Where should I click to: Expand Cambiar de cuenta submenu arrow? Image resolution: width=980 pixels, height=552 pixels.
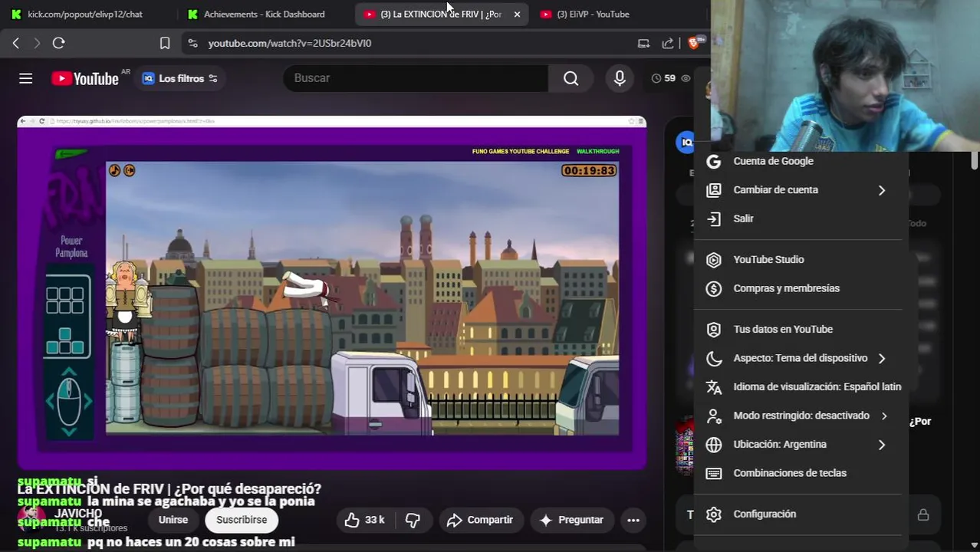tap(882, 190)
